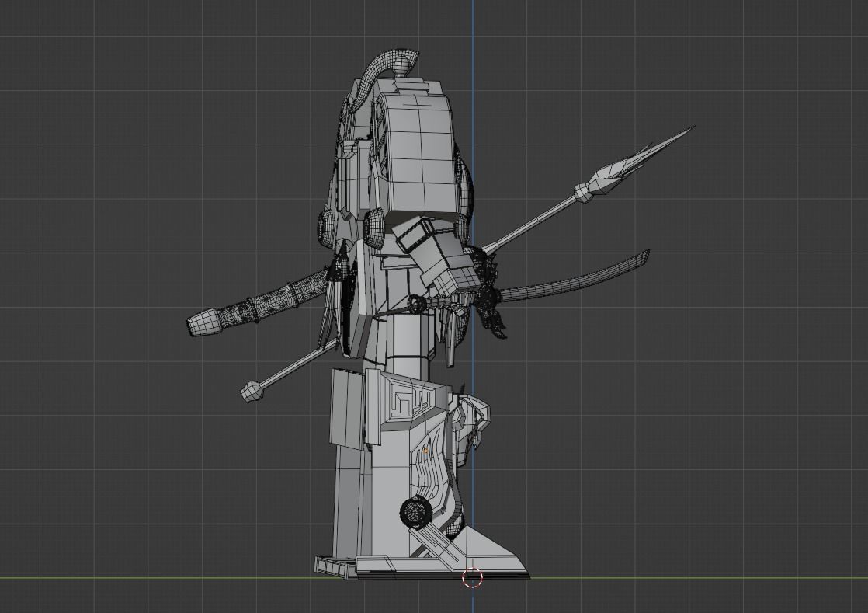868x613 pixels.
Task: Select the blocky forearm gauntlet
Action: 436,255
